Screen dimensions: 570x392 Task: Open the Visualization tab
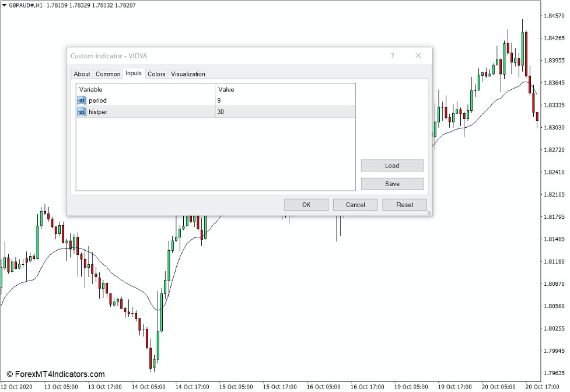pyautogui.click(x=187, y=73)
